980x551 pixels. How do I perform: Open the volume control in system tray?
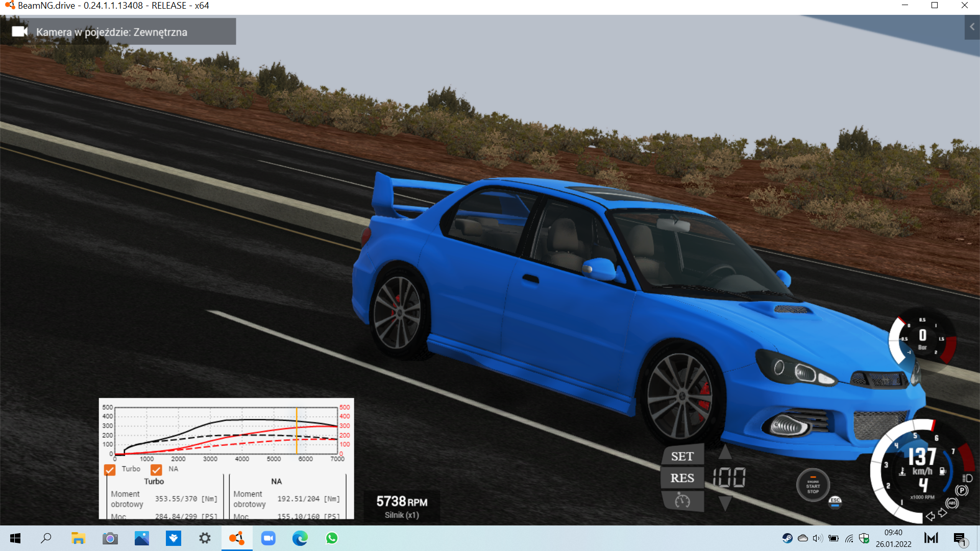click(x=818, y=538)
